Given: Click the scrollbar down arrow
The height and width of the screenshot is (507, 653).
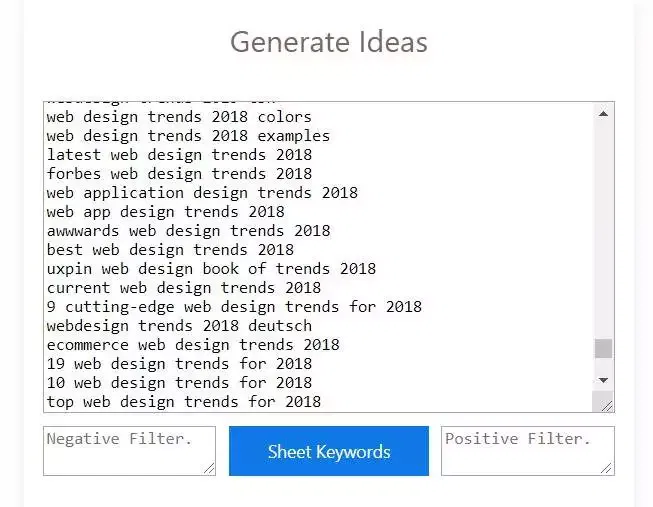Looking at the screenshot, I should tap(603, 380).
